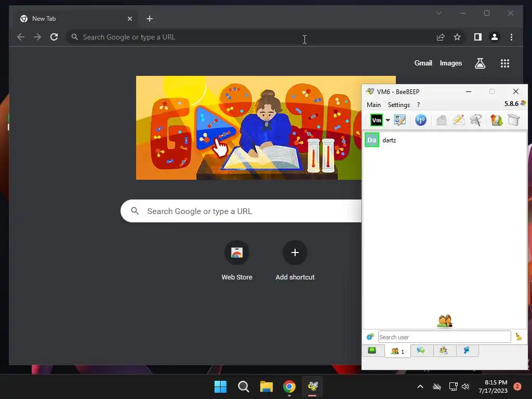This screenshot has height=399, width=532.
Task: Open a new tab with plus button
Action: coord(149,19)
